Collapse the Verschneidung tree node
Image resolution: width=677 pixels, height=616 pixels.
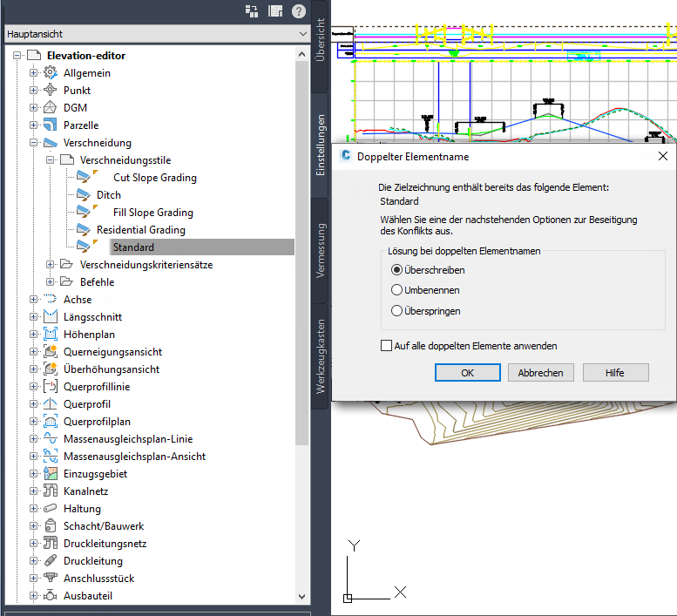tap(33, 142)
